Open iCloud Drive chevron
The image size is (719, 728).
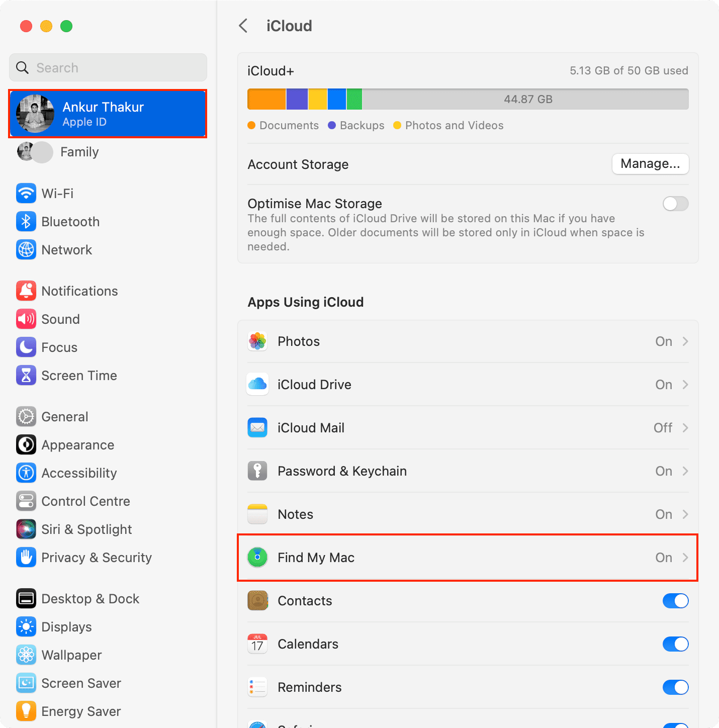click(x=685, y=385)
